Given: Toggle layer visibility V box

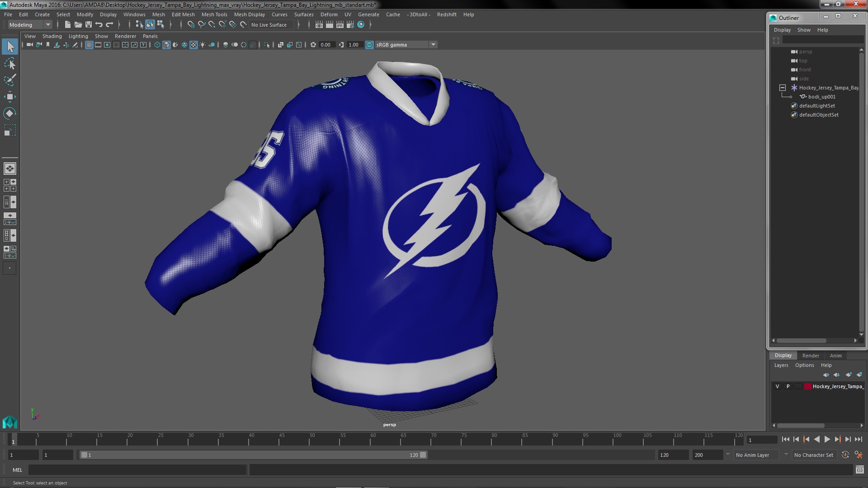Looking at the screenshot, I should [x=777, y=386].
